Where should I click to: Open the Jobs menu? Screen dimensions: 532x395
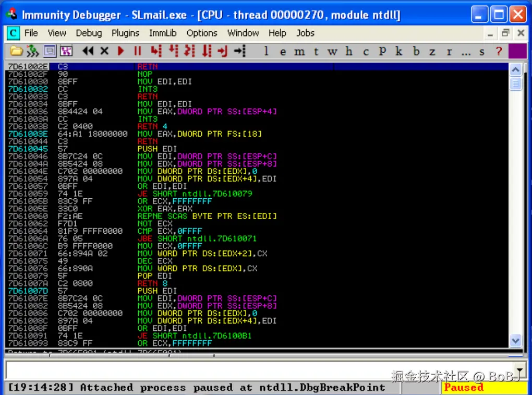(305, 33)
